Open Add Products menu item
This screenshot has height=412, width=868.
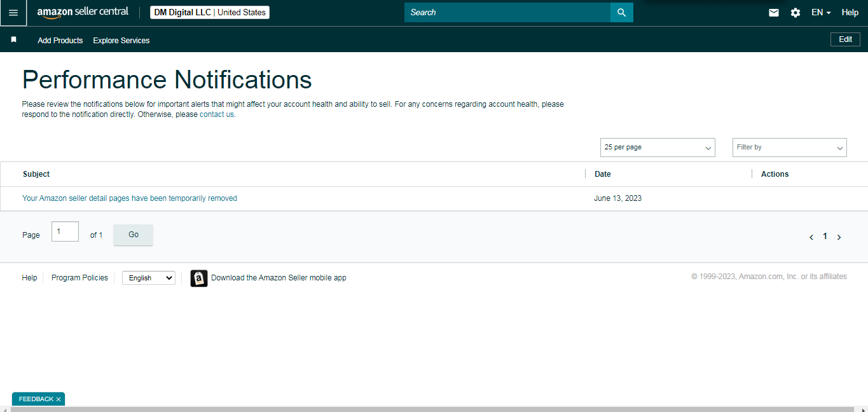[60, 40]
